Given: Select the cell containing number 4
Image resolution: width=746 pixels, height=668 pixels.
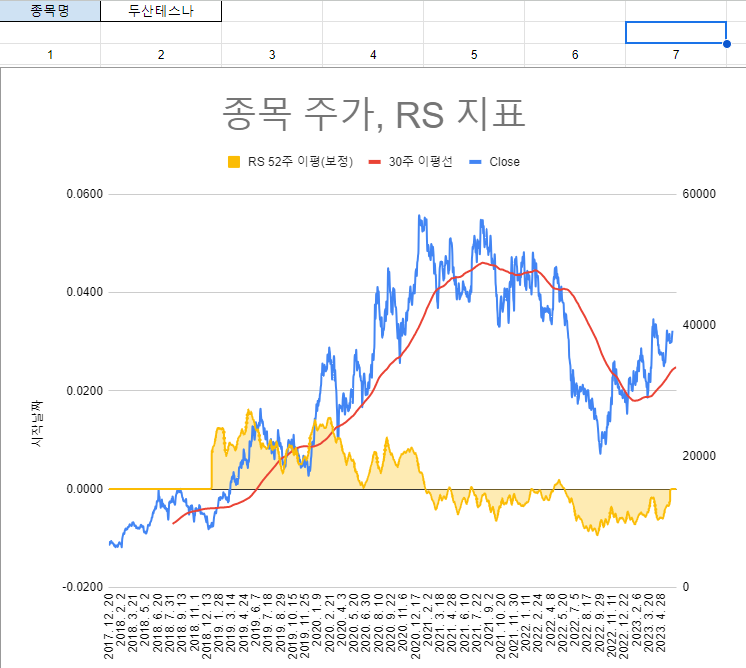Looking at the screenshot, I should click(x=373, y=55).
